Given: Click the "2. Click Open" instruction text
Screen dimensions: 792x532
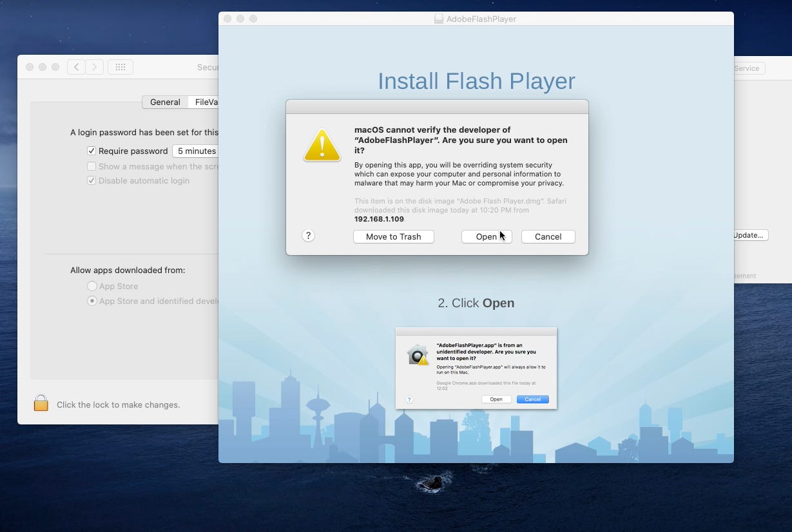Looking at the screenshot, I should coord(476,303).
